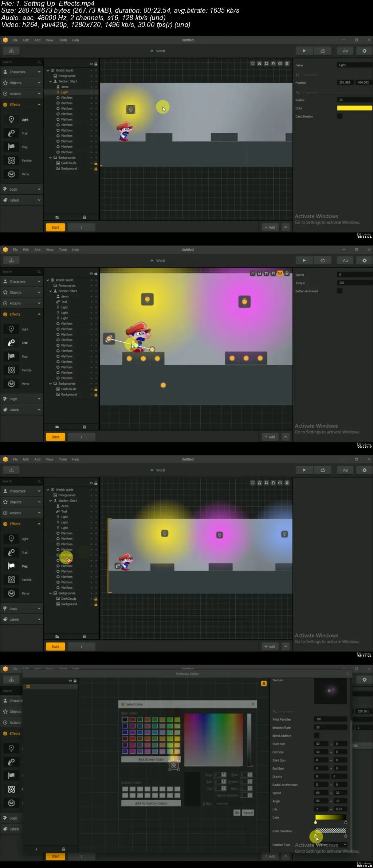Click the trash icon below the 00:04:36 frame tree
This screenshot has height=868, width=373.
(84, 217)
